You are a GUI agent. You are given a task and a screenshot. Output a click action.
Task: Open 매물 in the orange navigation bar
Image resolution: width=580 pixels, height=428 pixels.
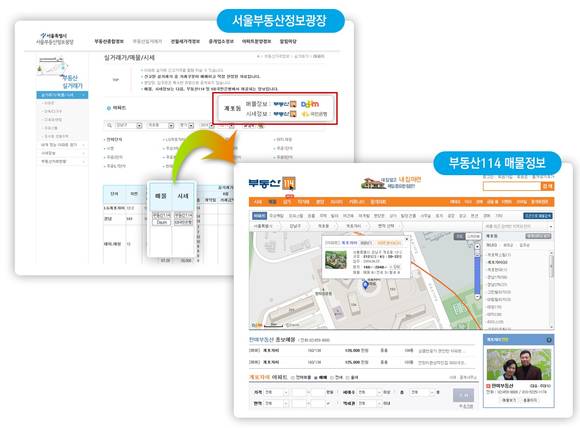coord(272,202)
